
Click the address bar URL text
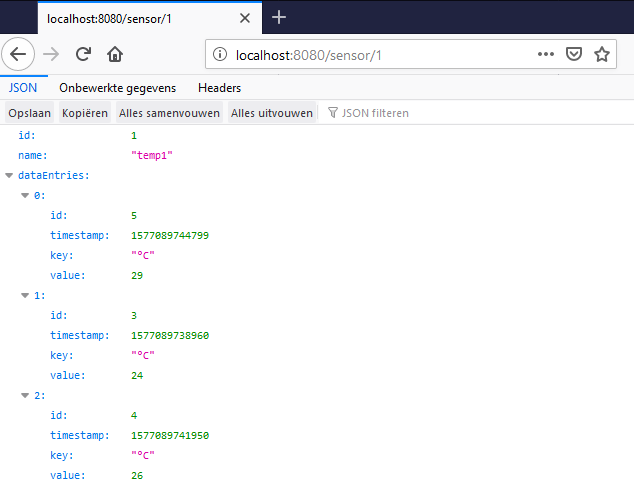pyautogui.click(x=309, y=55)
